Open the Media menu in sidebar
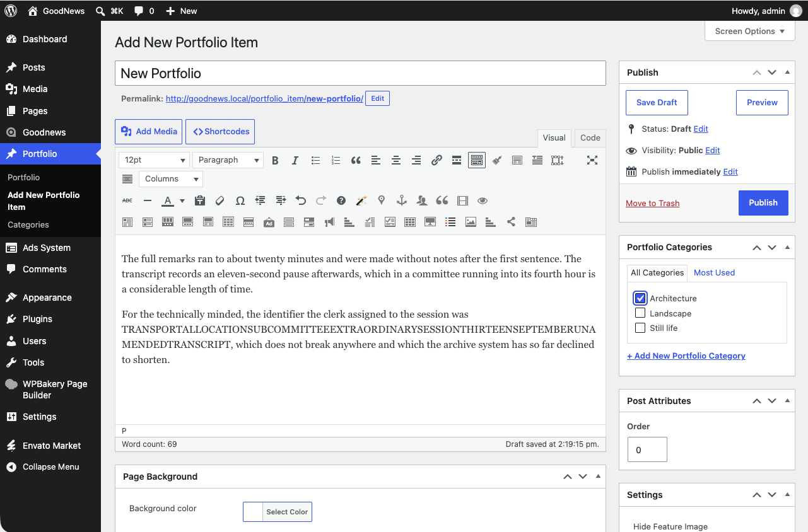This screenshot has height=532, width=808. coord(50,89)
